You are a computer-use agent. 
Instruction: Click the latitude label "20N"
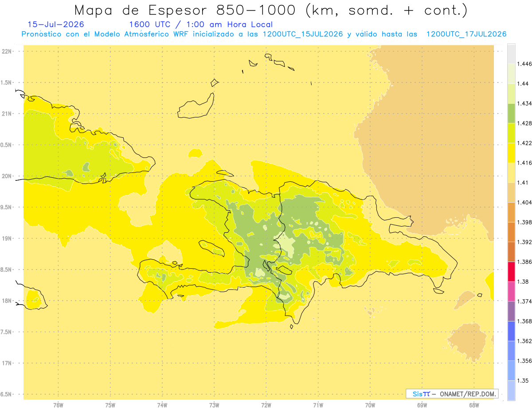(6, 176)
